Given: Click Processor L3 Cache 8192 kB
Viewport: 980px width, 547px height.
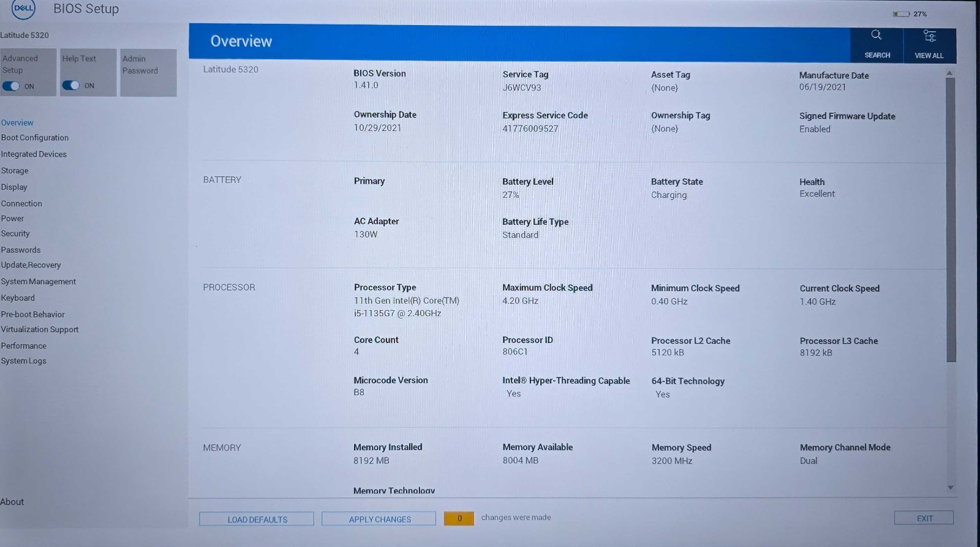Looking at the screenshot, I should coord(816,353).
